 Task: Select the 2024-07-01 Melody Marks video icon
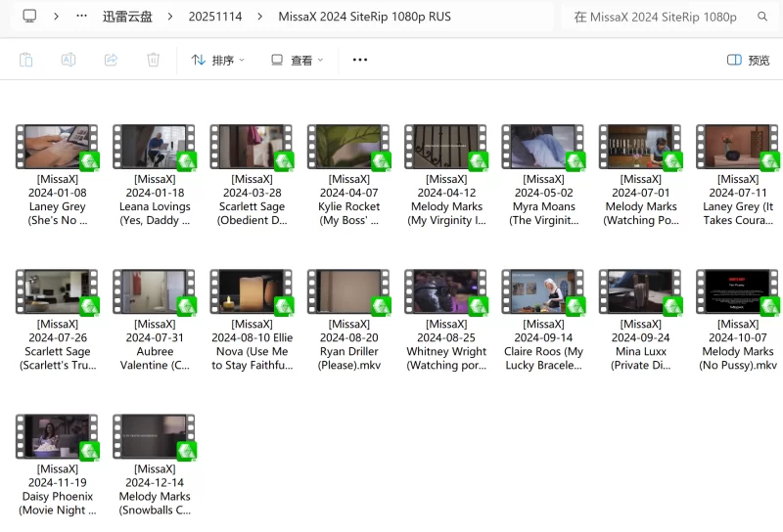641,147
